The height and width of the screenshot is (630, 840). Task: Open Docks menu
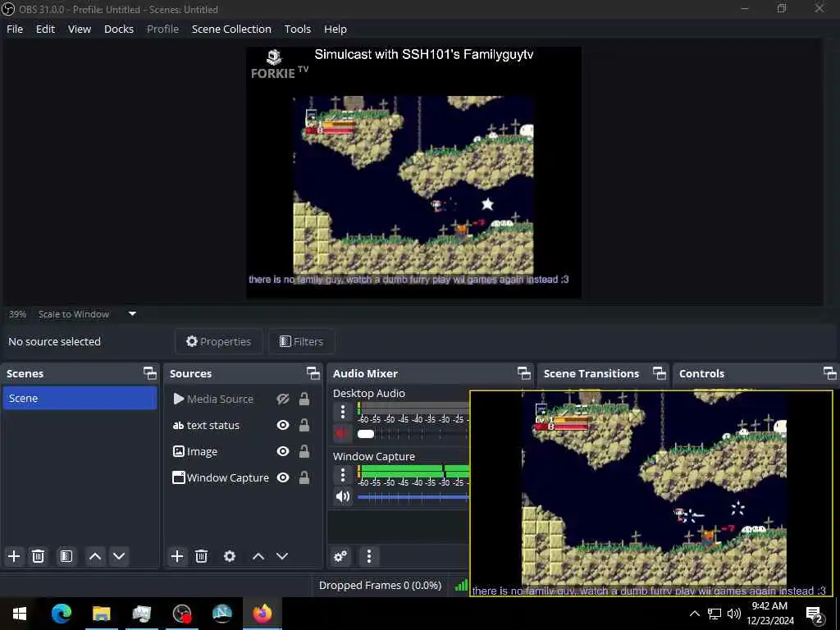coord(119,29)
